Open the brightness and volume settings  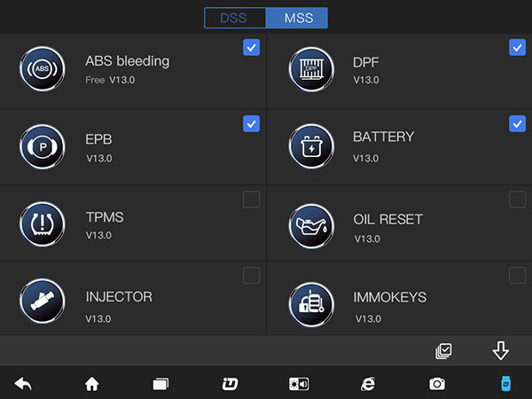point(299,384)
